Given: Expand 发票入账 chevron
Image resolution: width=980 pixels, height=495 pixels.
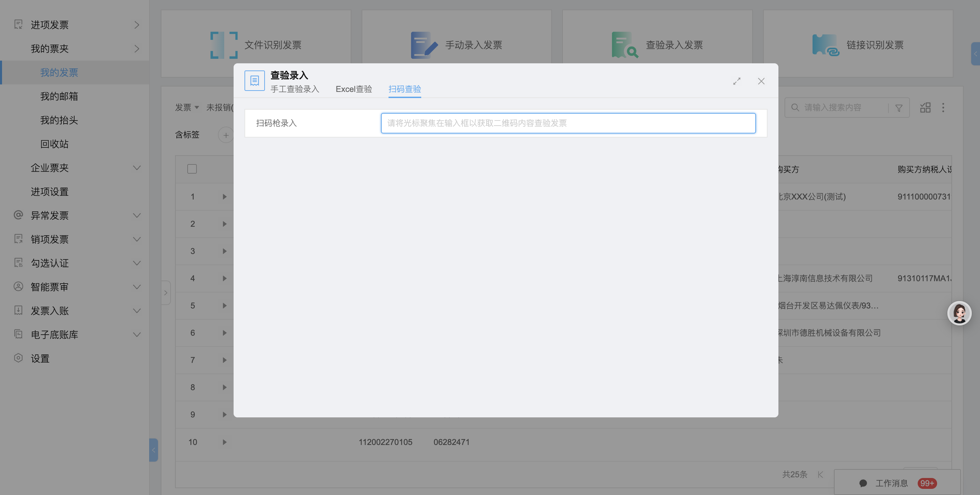Looking at the screenshot, I should point(137,311).
